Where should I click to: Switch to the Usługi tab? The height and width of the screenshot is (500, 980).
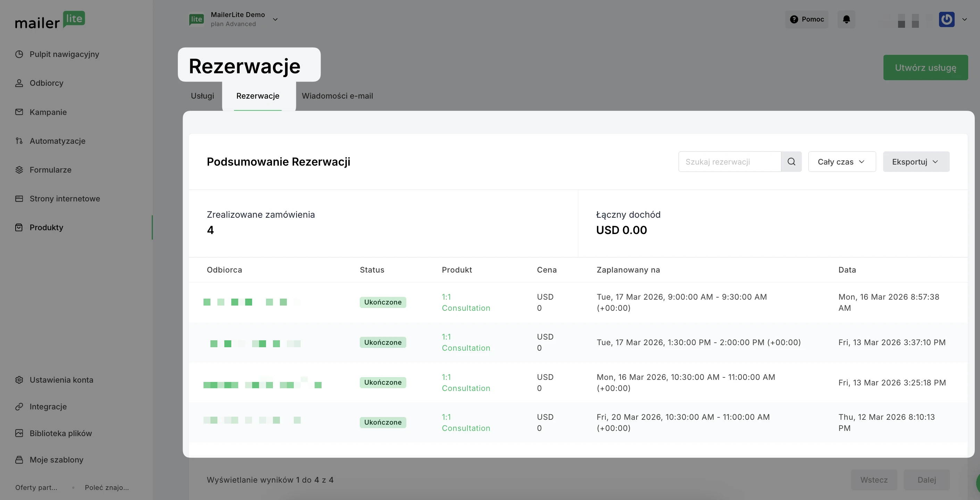coord(202,96)
